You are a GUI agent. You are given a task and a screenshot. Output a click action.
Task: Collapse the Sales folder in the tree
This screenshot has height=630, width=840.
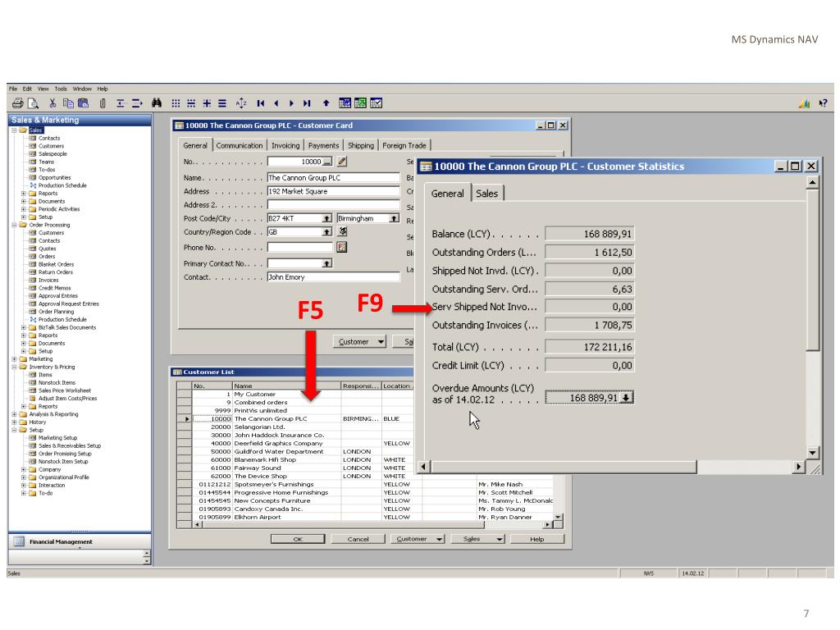coord(15,130)
